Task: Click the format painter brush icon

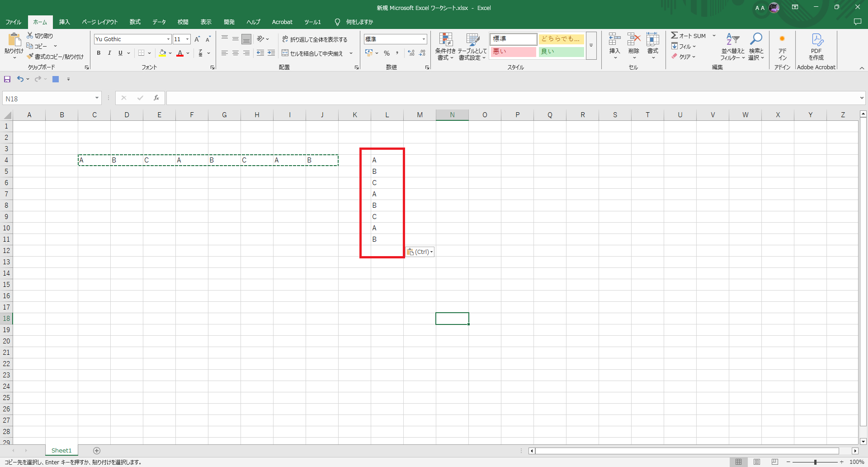Action: click(x=30, y=57)
